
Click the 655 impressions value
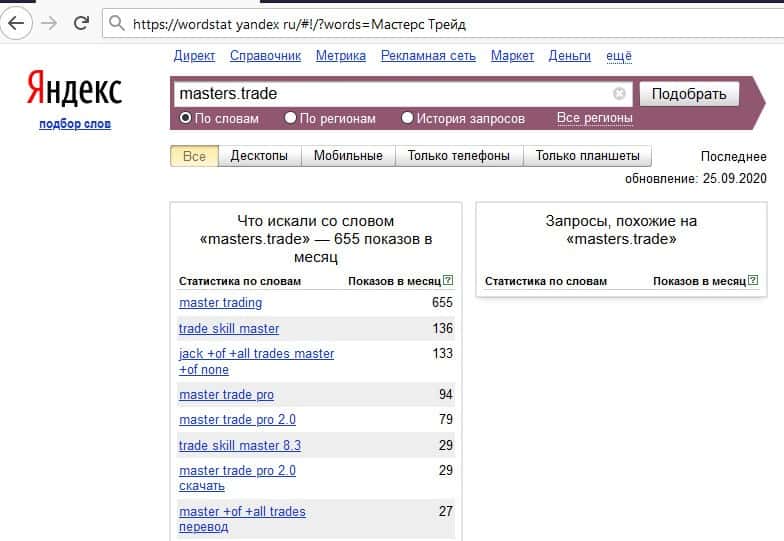click(442, 302)
